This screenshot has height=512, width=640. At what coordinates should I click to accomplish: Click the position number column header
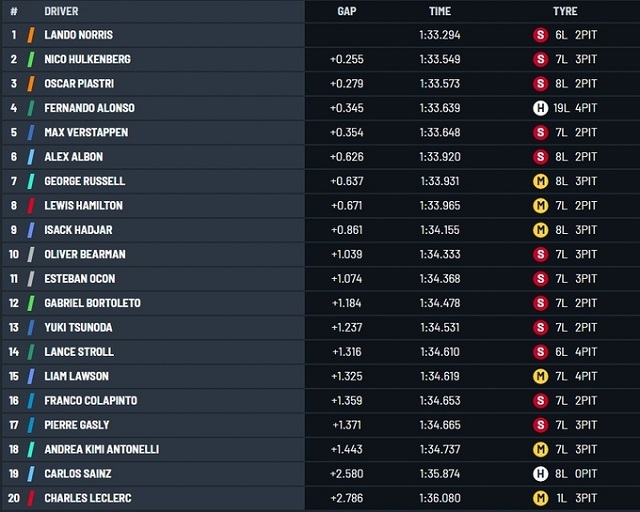(x=14, y=11)
